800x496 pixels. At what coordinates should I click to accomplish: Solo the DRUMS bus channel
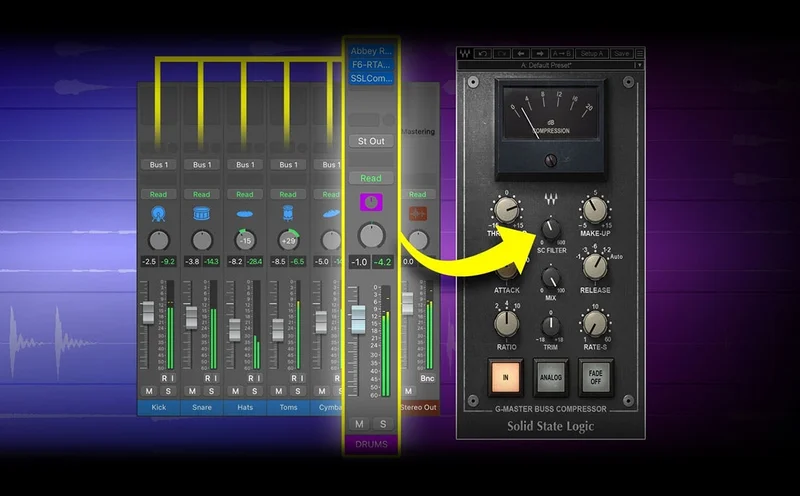(383, 424)
